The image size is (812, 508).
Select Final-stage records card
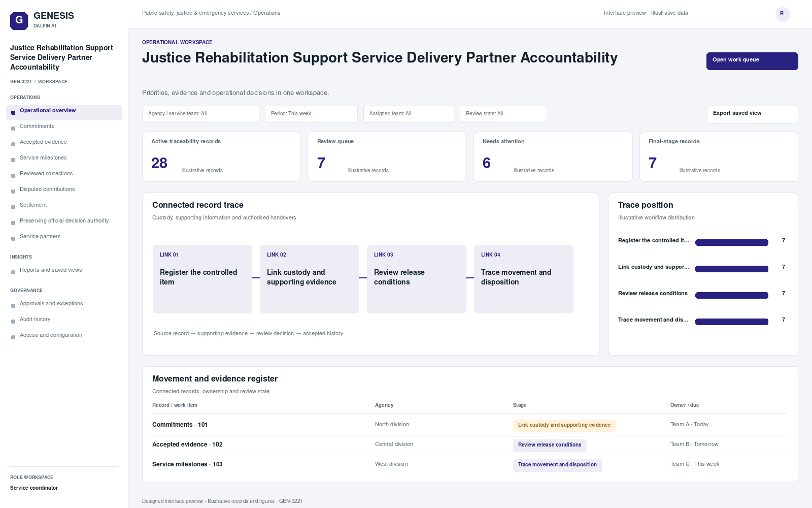[719, 156]
